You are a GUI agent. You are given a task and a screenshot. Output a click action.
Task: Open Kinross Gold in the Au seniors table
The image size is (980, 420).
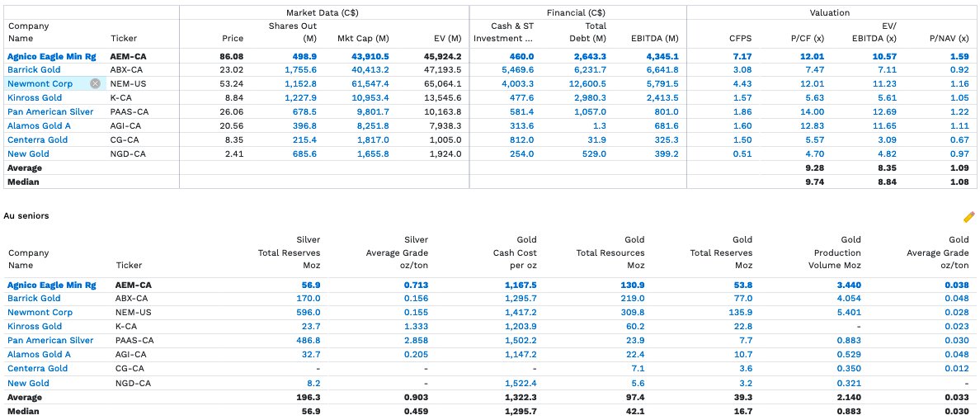(x=35, y=326)
